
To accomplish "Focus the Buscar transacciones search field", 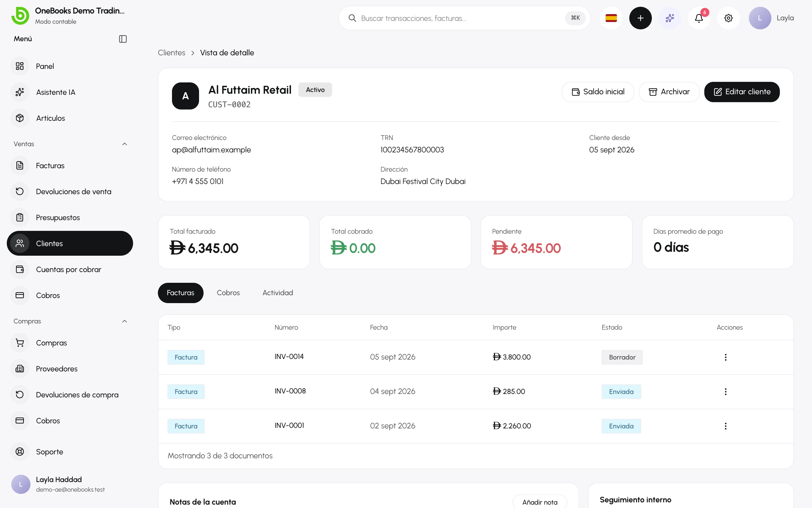I will [x=464, y=18].
